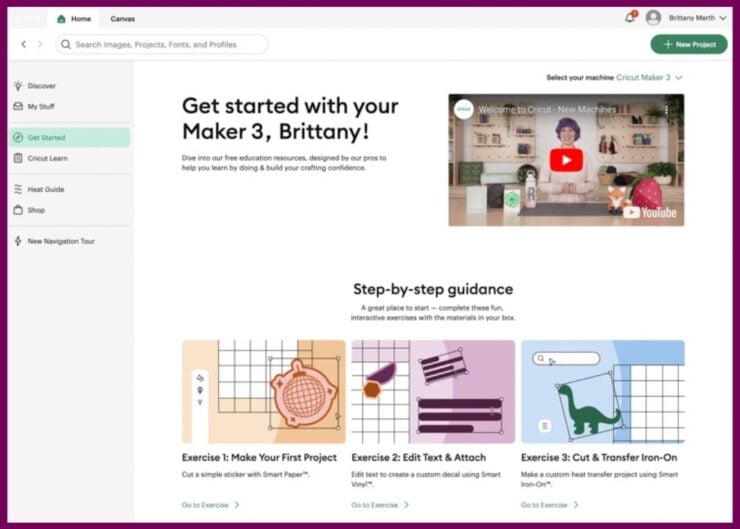Click the search magnifier icon
Viewport: 740px width, 529px height.
click(66, 44)
